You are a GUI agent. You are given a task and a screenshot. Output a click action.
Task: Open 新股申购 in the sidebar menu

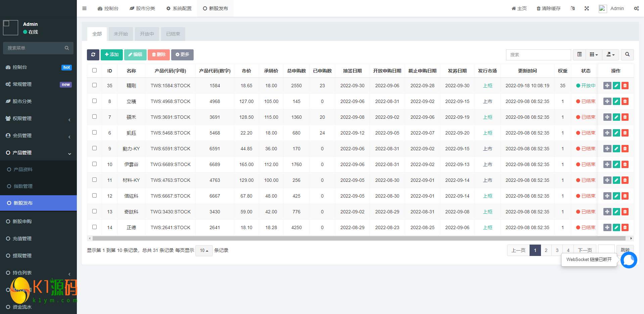pos(22,221)
